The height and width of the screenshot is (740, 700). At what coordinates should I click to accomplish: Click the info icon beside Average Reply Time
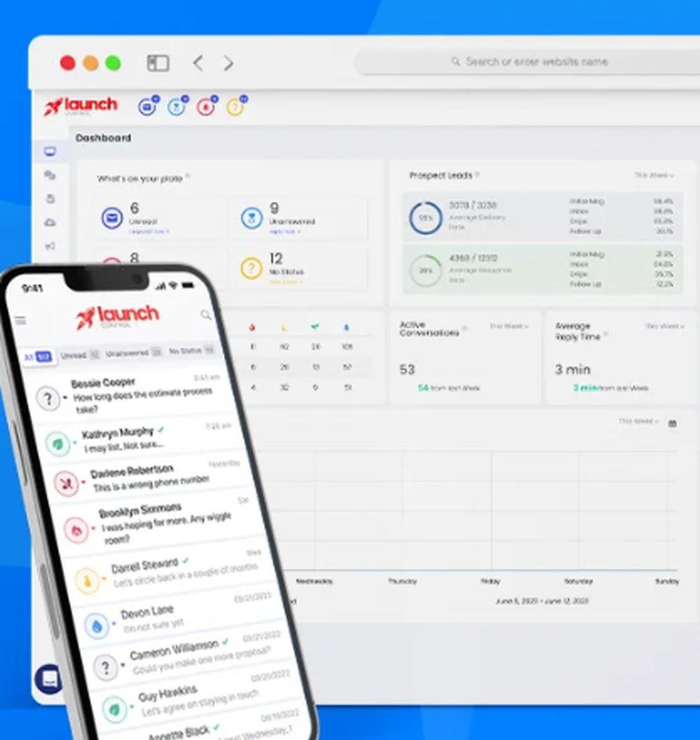tap(605, 335)
